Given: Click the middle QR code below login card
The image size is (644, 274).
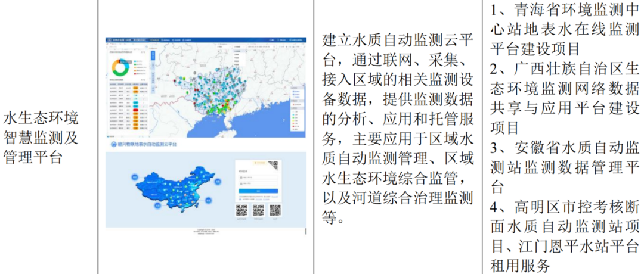Looking at the screenshot, I should click(x=258, y=210).
